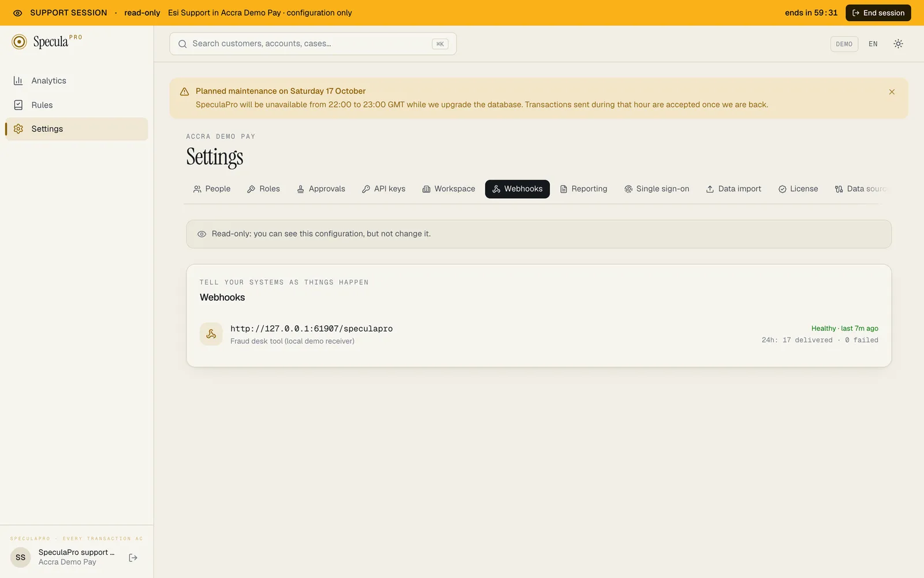Click the webhook icon beside the 127.0.0.1 URL
Image resolution: width=924 pixels, height=578 pixels.
click(x=211, y=334)
